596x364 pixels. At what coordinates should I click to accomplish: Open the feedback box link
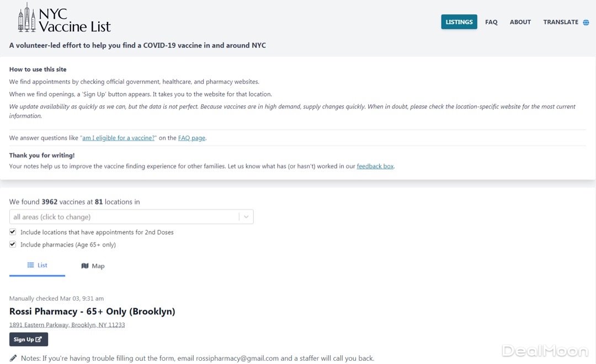pyautogui.click(x=375, y=166)
